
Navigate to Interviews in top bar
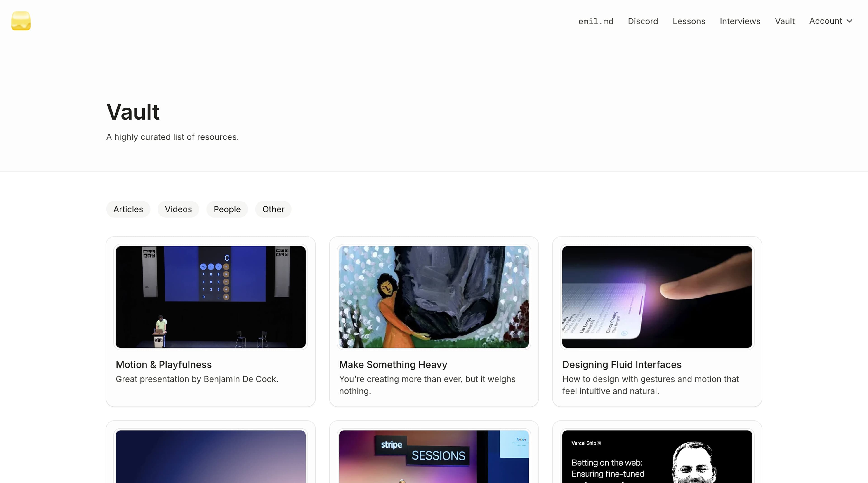point(740,21)
